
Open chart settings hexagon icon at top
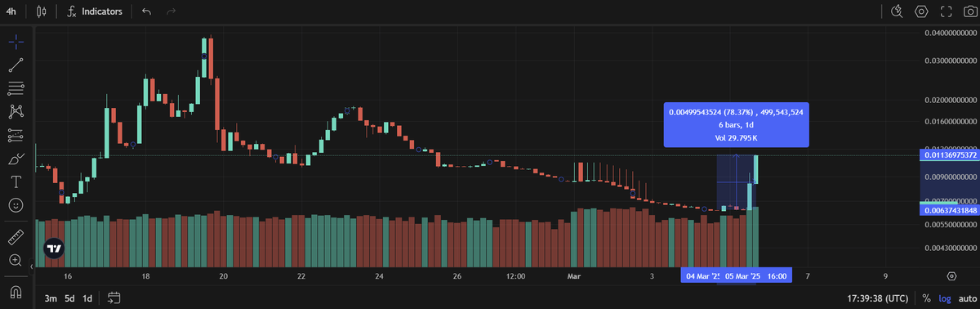(x=921, y=11)
